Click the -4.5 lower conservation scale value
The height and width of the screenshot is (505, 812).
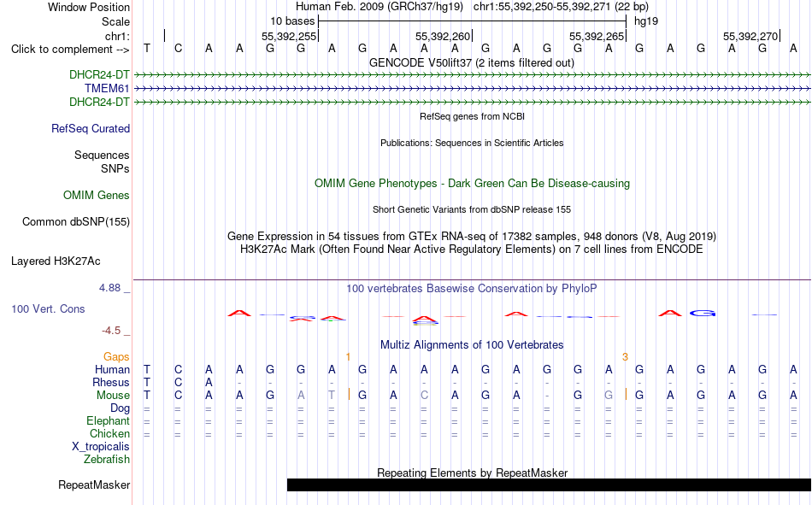[x=111, y=331]
